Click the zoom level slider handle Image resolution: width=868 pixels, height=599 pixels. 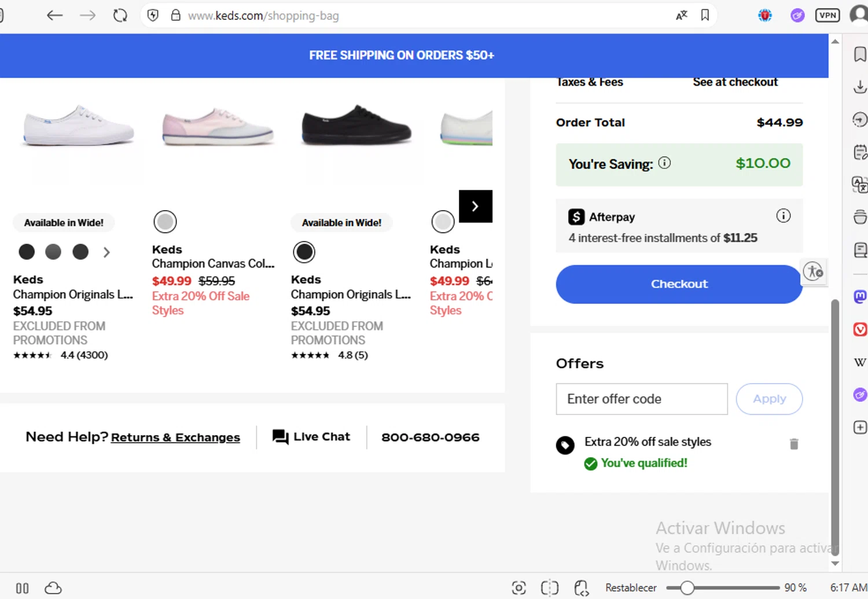(x=687, y=588)
